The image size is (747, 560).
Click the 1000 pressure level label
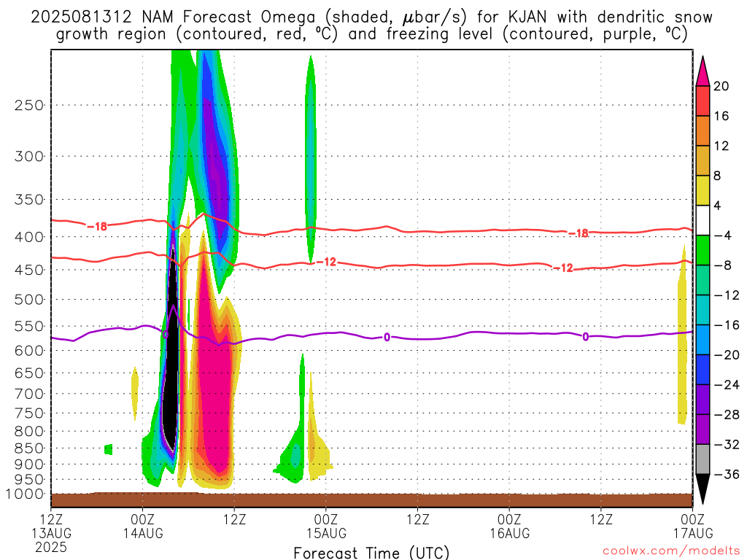click(x=26, y=494)
